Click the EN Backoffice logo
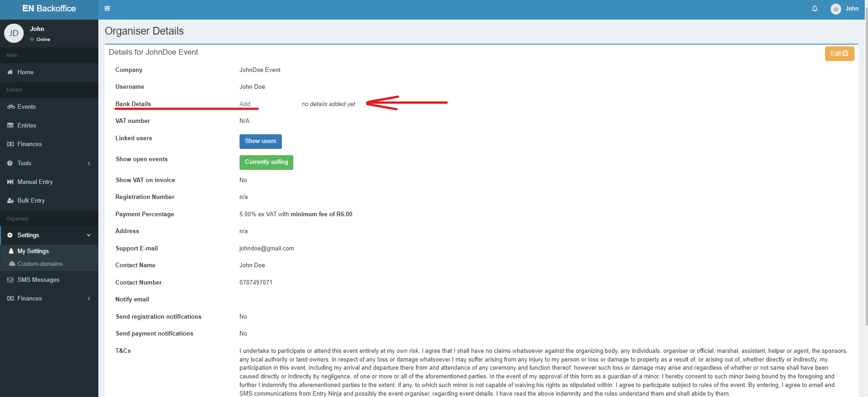The width and height of the screenshot is (868, 397). [x=49, y=9]
